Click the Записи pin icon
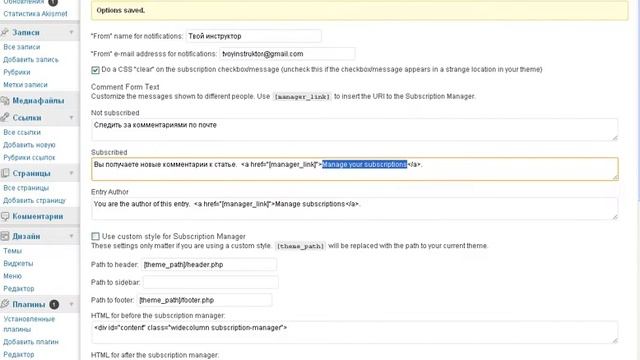This screenshot has width=640, height=360. 5,32
